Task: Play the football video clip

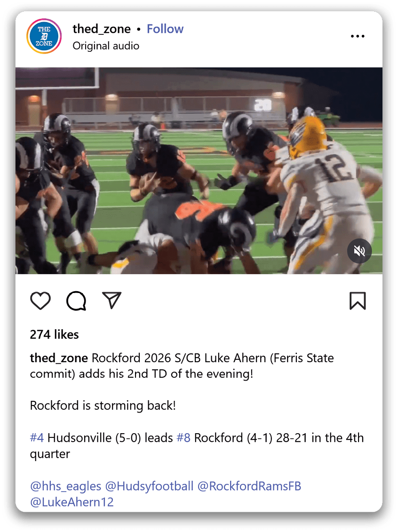Action: (x=199, y=171)
